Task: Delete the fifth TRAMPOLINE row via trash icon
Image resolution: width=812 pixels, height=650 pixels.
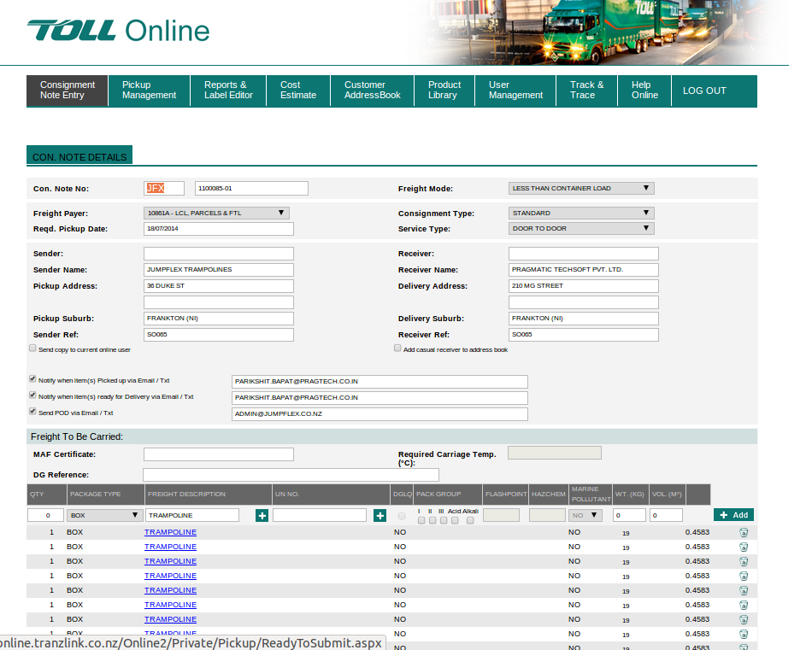Action: (x=744, y=590)
